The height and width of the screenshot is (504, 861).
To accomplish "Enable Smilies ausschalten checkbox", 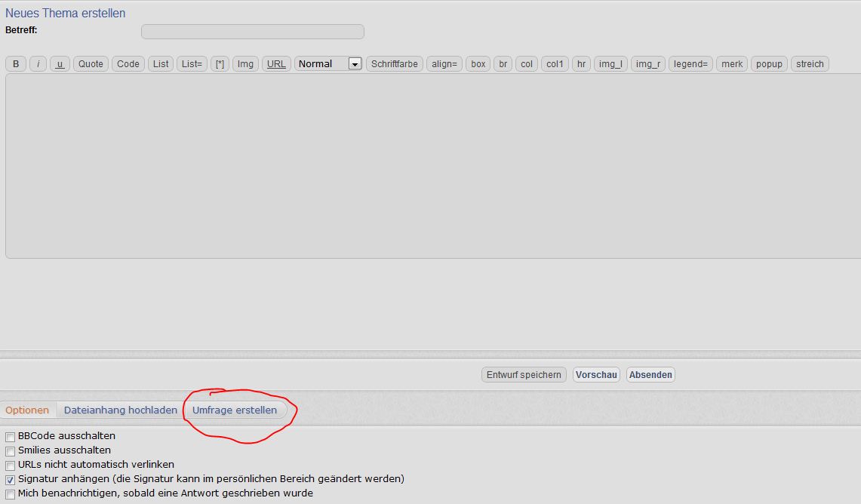I will pyautogui.click(x=10, y=451).
